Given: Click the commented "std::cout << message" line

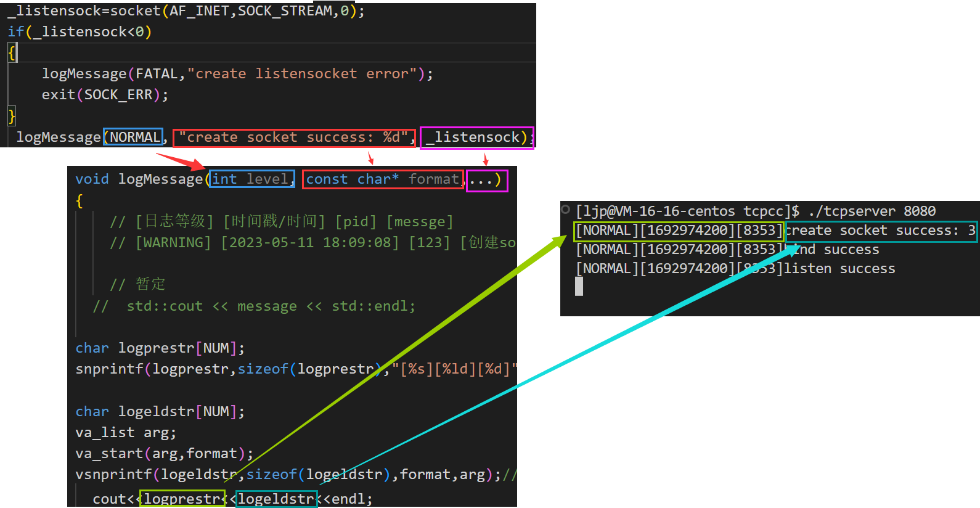Looking at the screenshot, I should (254, 306).
